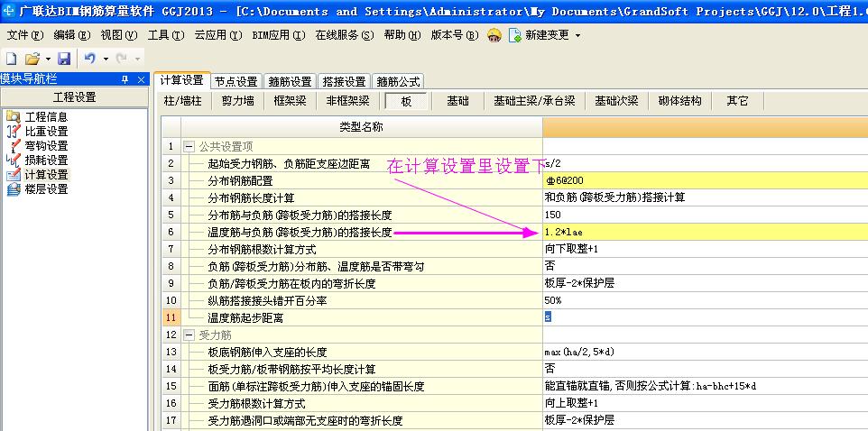This screenshot has height=431, width=868.
Task: Select the 剪力墙 component button
Action: click(x=238, y=101)
